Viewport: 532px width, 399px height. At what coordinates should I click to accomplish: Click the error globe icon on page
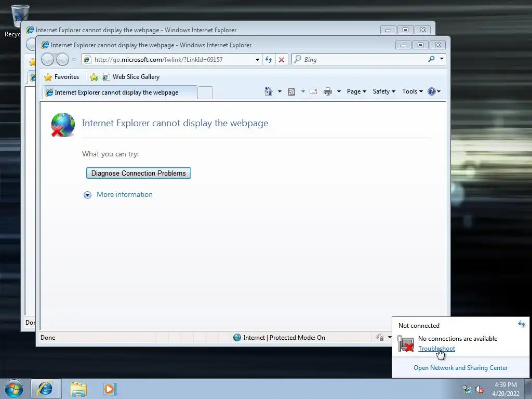pos(63,125)
